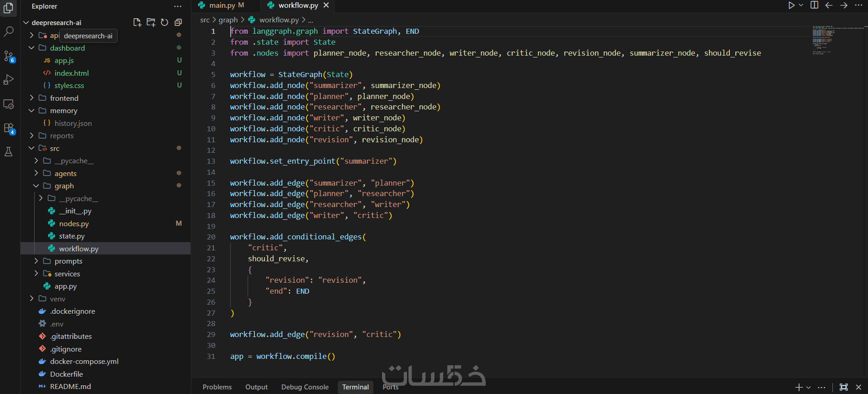Open run options dropdown next to play

[x=801, y=5]
